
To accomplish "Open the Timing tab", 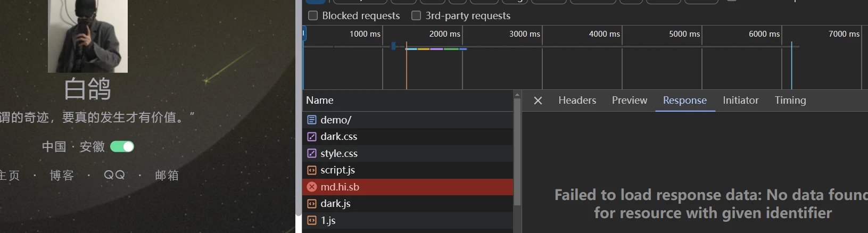I will click(790, 100).
